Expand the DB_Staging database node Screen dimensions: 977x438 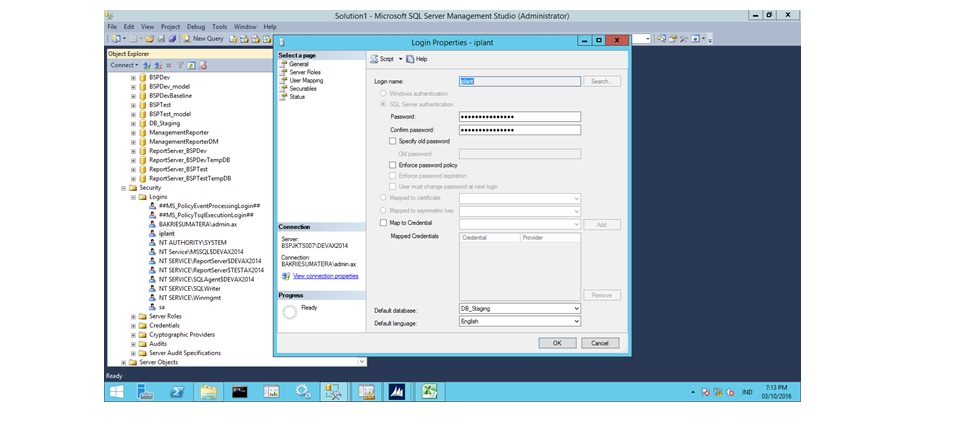(x=133, y=123)
